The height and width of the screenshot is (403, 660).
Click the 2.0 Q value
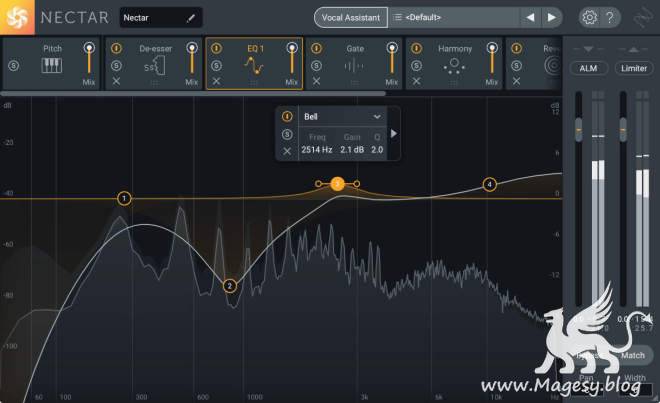pos(377,149)
